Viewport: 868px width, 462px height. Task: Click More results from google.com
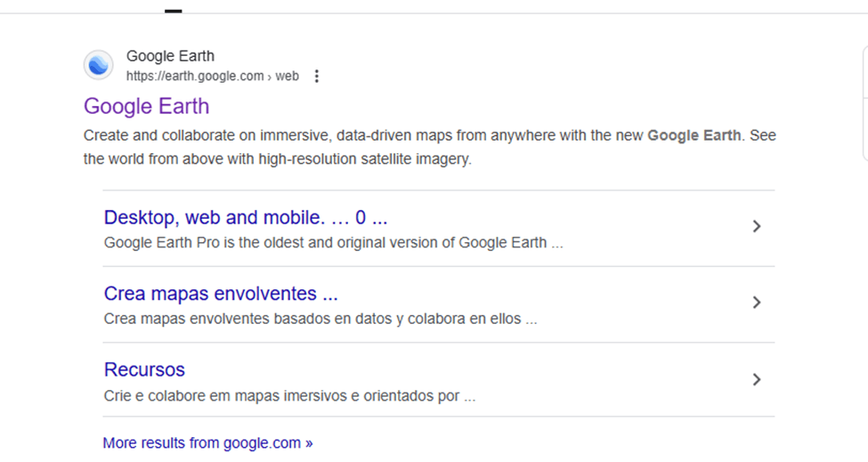tap(207, 442)
